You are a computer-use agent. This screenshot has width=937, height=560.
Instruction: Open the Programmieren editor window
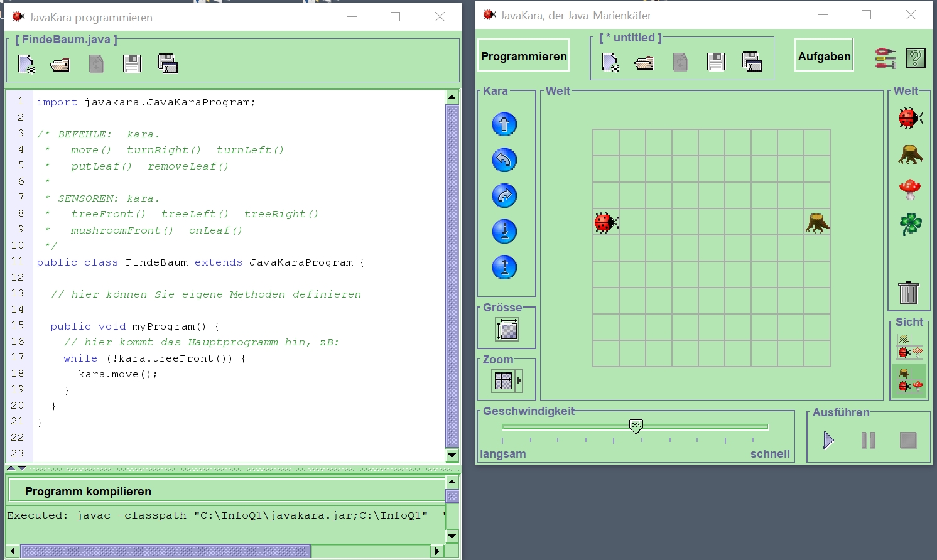[523, 56]
